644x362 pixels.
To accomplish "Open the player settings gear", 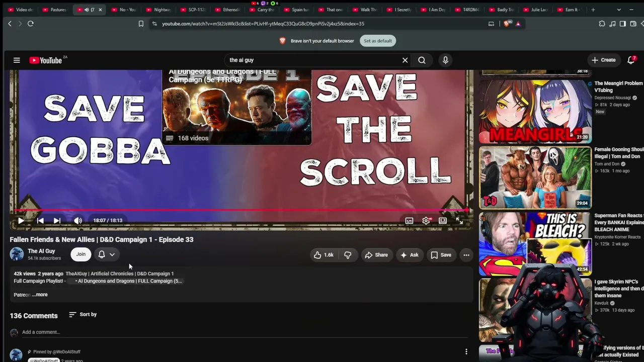I will click(x=426, y=221).
